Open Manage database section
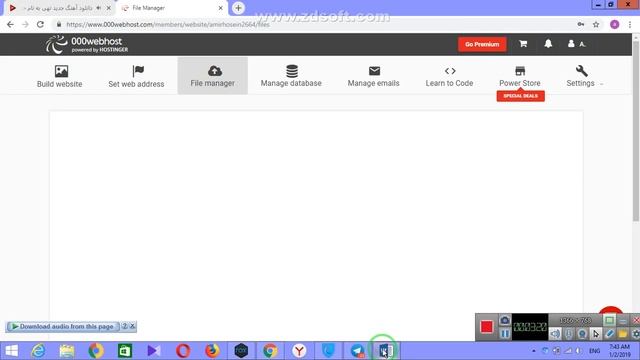640x360 pixels. [291, 76]
